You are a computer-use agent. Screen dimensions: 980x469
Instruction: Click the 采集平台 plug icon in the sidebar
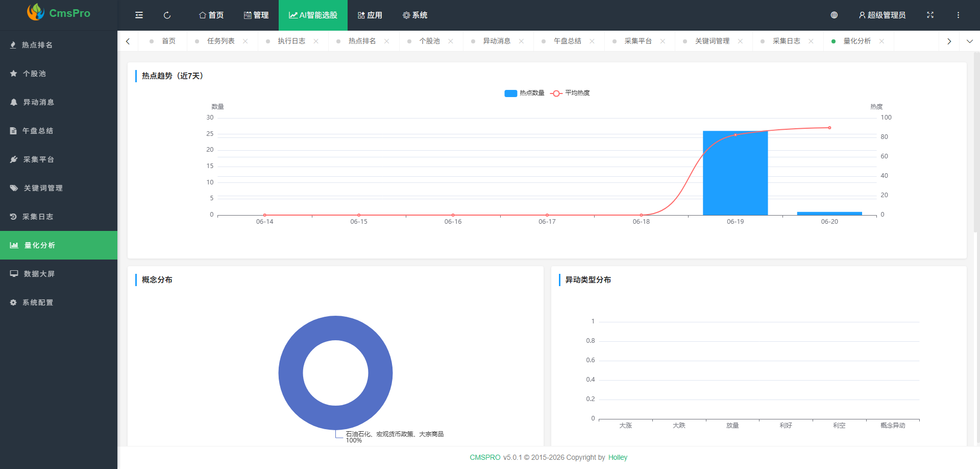(x=14, y=159)
